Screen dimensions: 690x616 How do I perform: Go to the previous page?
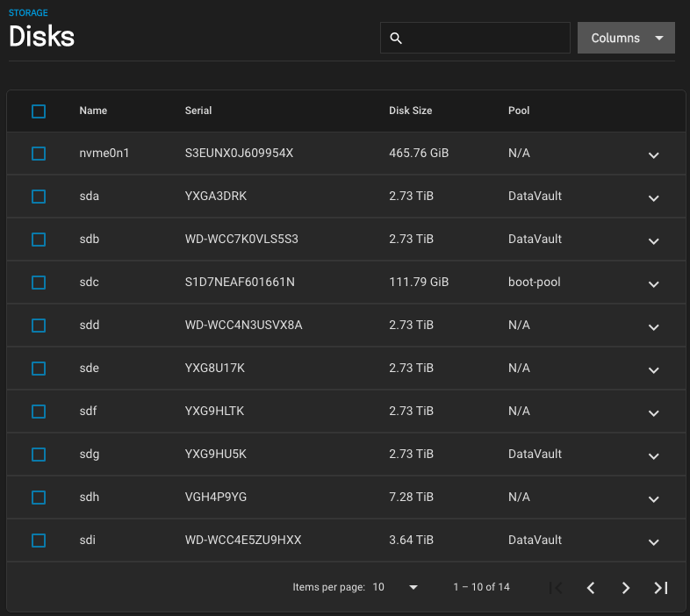(591, 587)
